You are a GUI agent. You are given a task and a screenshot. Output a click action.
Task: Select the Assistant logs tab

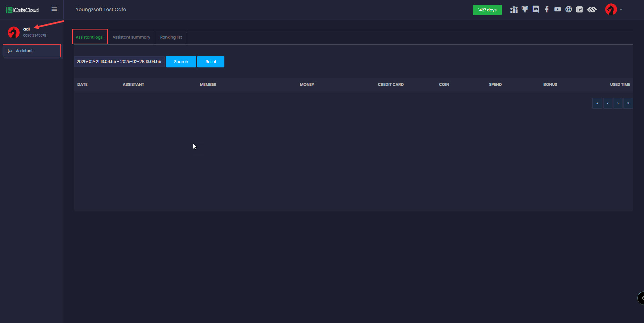(89, 37)
